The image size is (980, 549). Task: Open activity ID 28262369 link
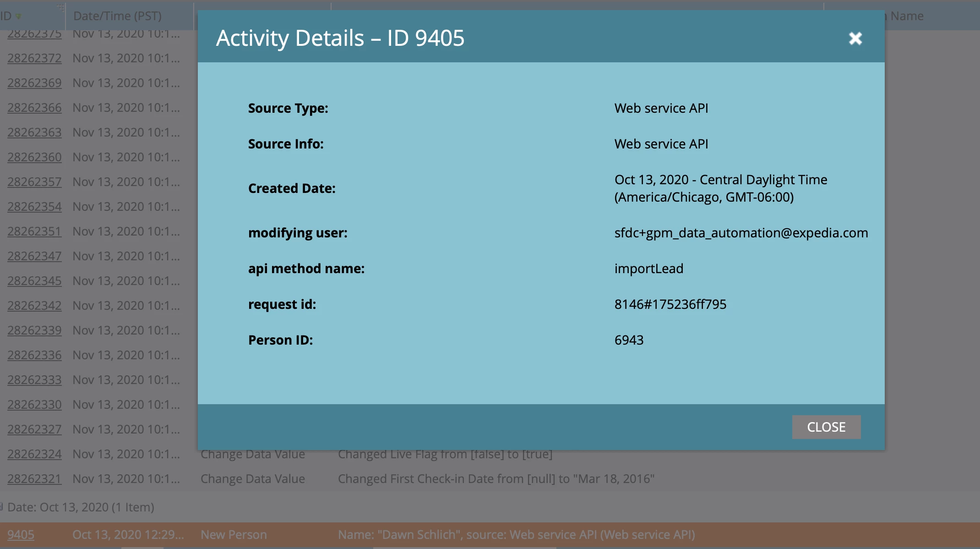coord(34,83)
